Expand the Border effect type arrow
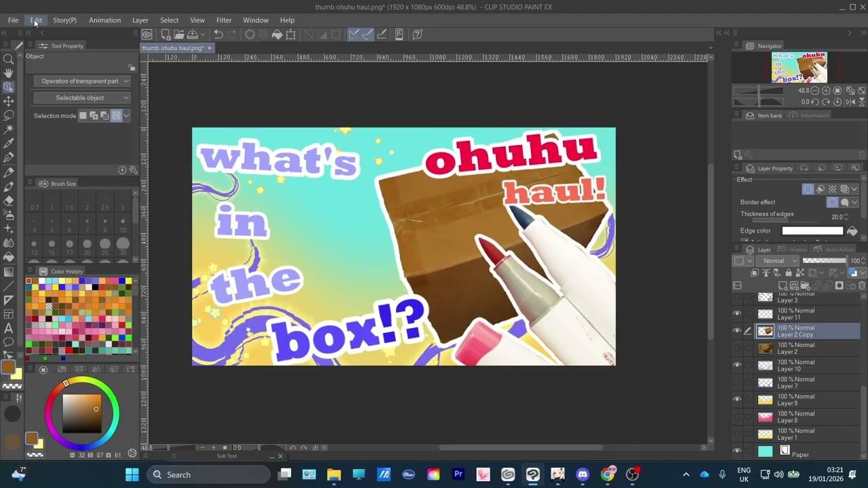 (854, 202)
